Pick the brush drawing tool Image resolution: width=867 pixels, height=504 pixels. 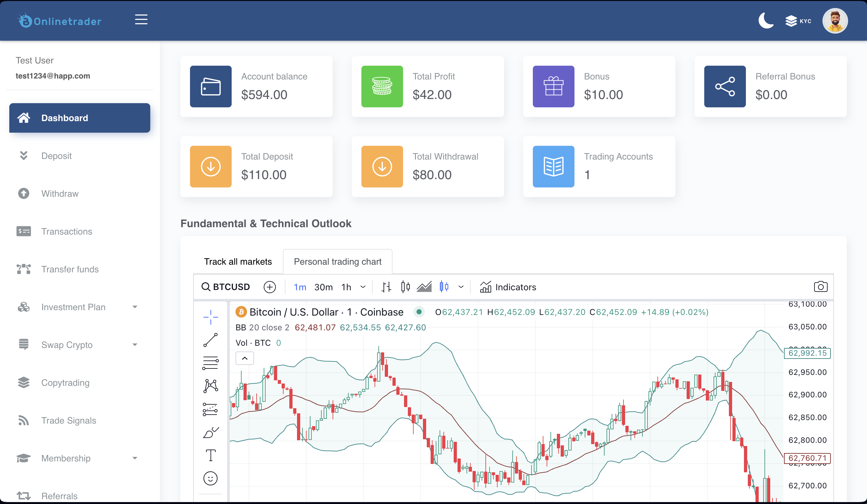[211, 433]
